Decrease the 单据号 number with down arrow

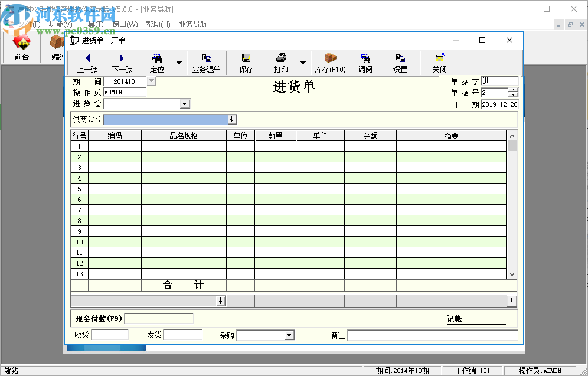click(513, 94)
